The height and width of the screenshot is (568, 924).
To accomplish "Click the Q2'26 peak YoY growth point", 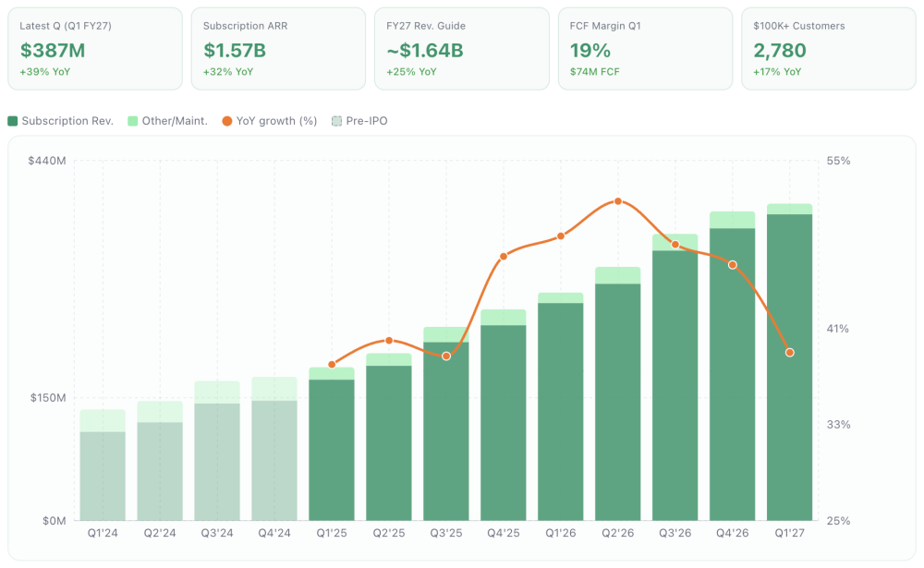I will coord(617,201).
